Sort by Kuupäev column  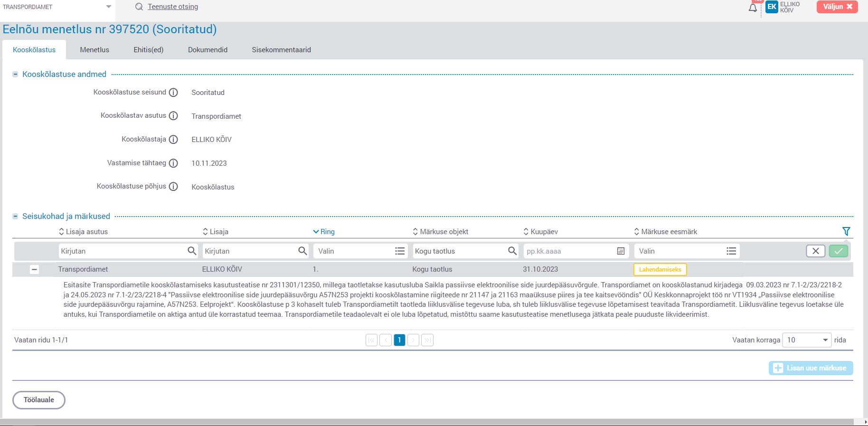tap(540, 232)
